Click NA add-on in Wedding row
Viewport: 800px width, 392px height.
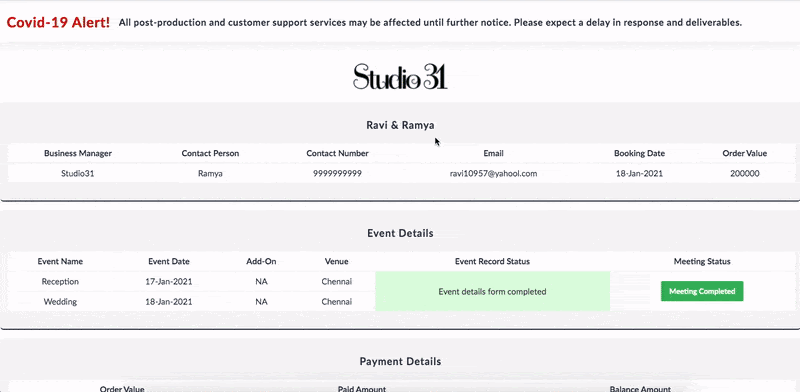261,302
